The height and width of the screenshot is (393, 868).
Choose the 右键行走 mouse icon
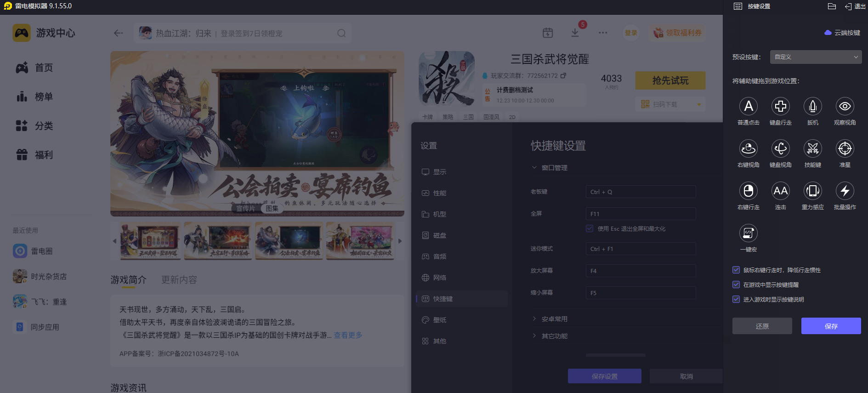coord(749,191)
